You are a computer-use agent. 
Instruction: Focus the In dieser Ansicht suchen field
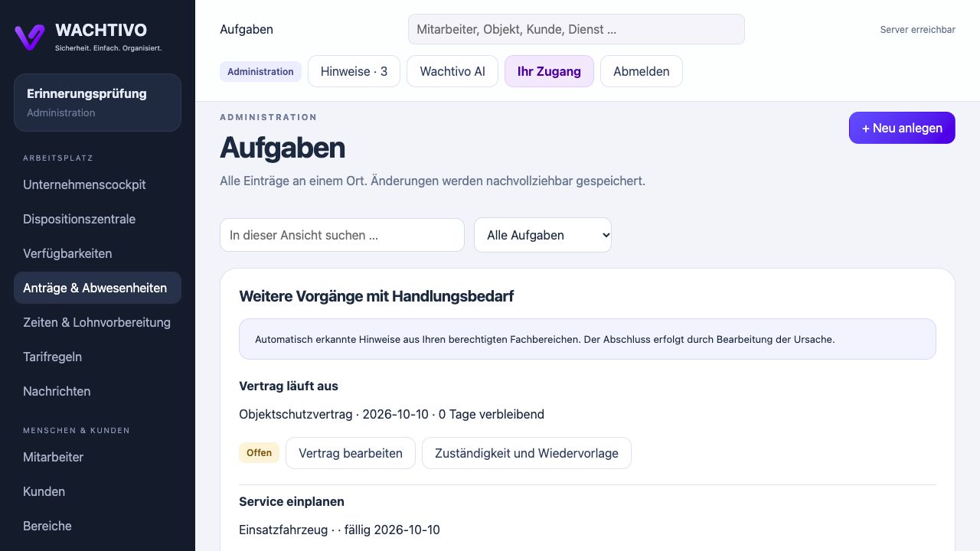point(342,235)
